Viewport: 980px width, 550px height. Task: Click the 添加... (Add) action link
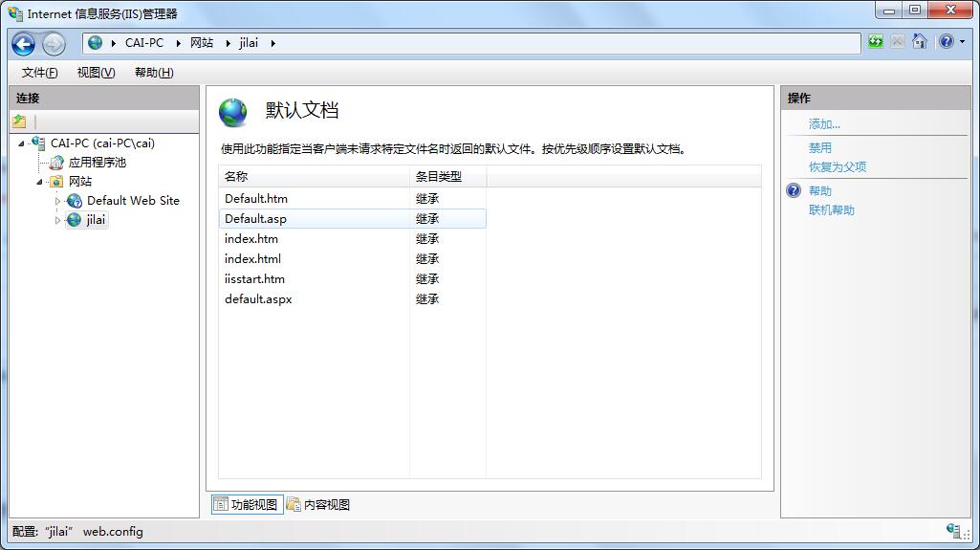coord(824,124)
